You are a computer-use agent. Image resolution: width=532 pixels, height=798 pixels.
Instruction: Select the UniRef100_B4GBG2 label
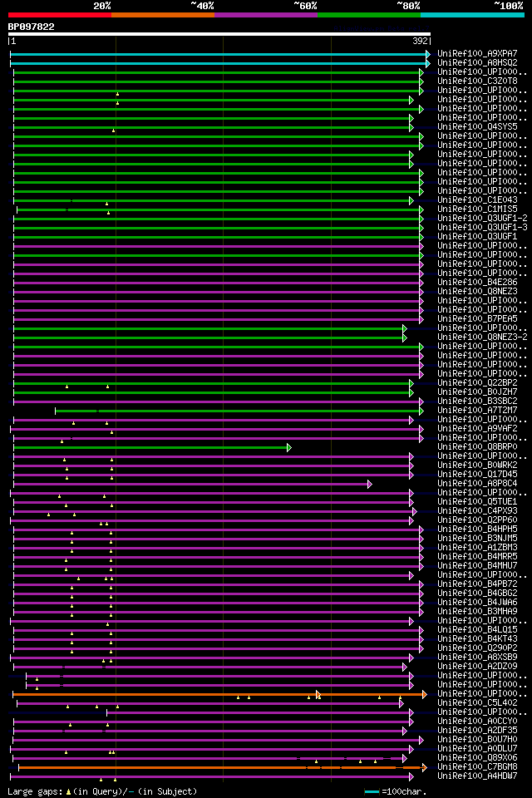click(x=477, y=594)
